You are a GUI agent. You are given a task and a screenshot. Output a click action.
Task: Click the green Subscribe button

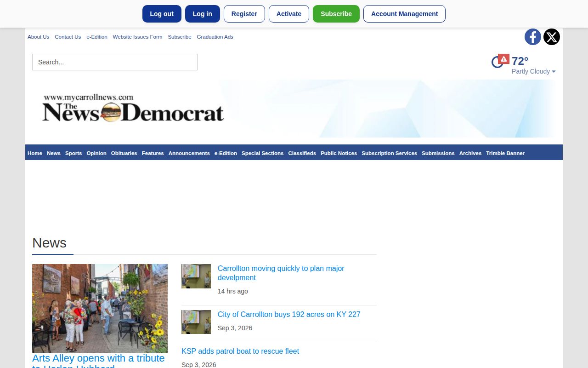[336, 14]
